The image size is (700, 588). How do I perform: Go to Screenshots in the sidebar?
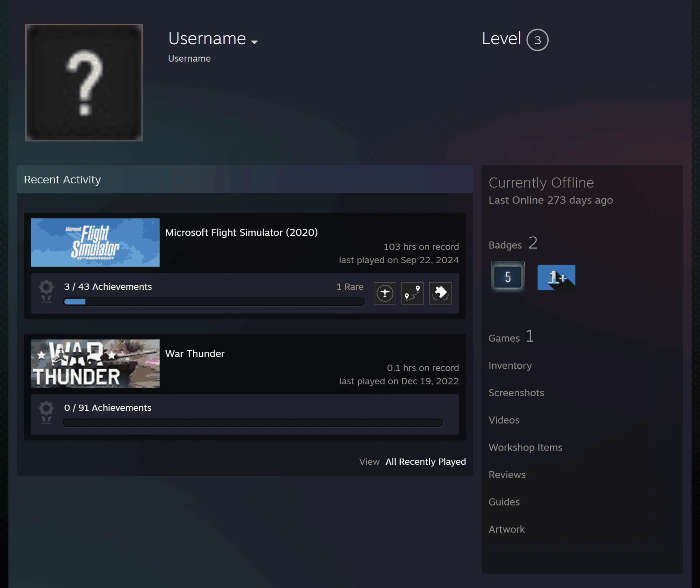(x=516, y=393)
